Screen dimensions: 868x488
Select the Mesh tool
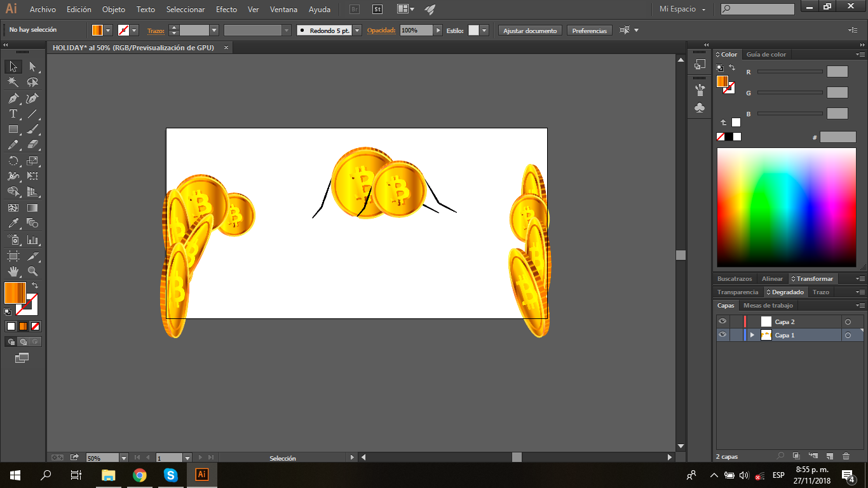point(13,208)
